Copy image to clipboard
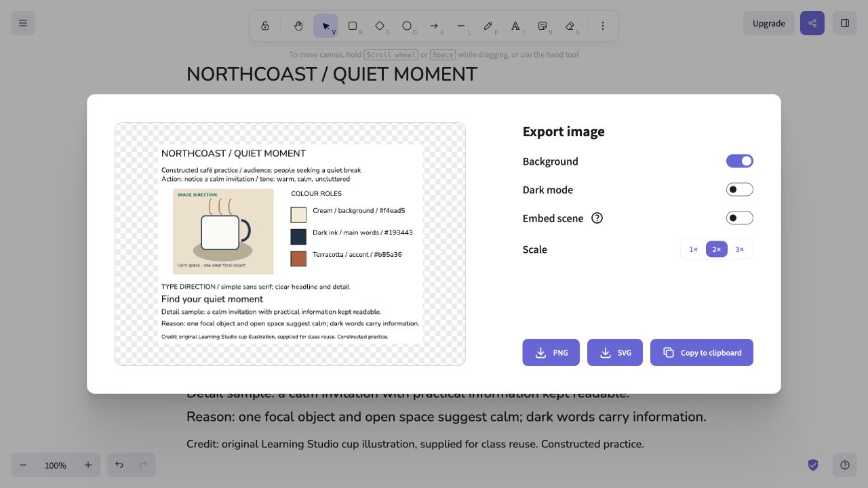 click(x=702, y=352)
